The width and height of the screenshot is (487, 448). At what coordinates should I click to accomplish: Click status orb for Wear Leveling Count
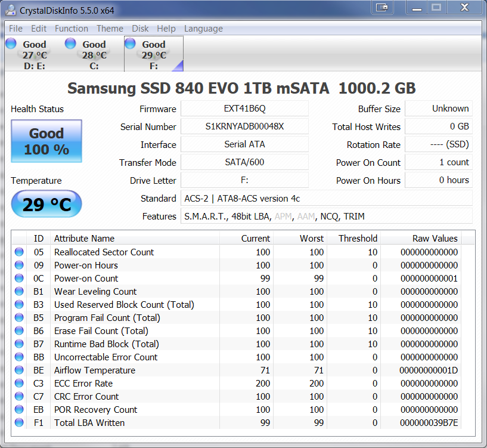point(19,292)
